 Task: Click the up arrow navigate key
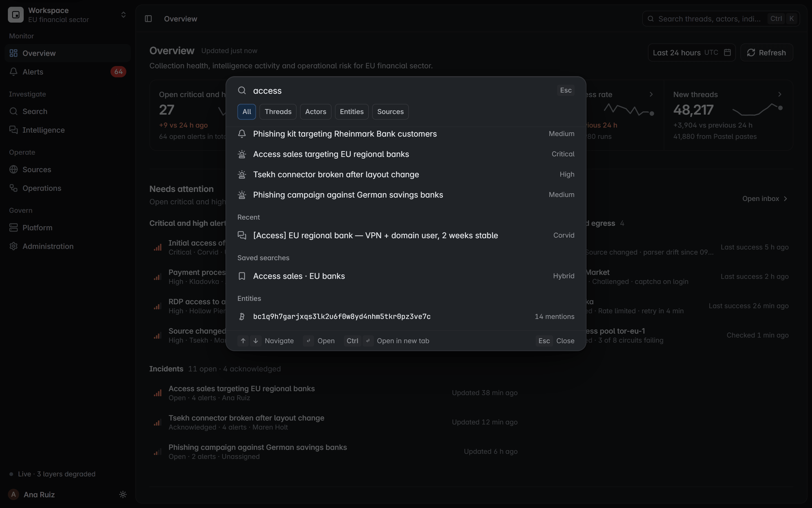243,341
